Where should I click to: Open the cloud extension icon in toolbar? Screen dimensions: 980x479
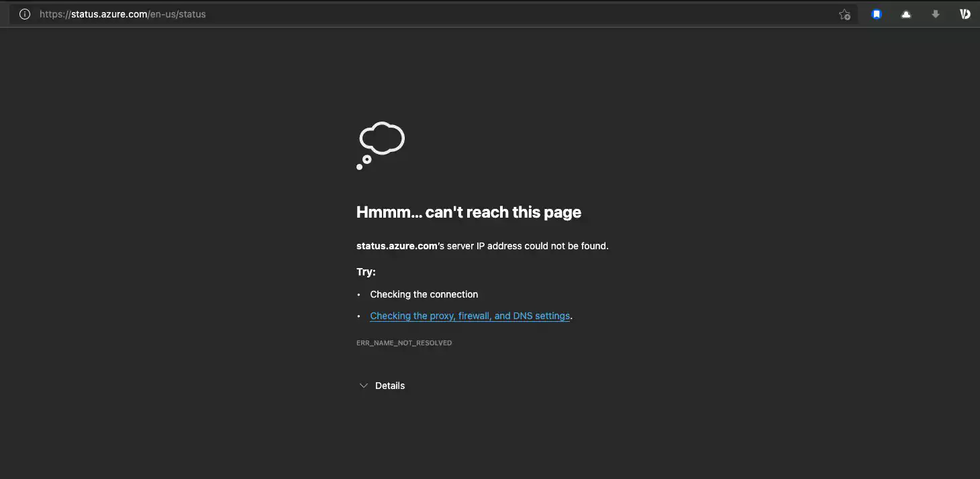pos(906,14)
